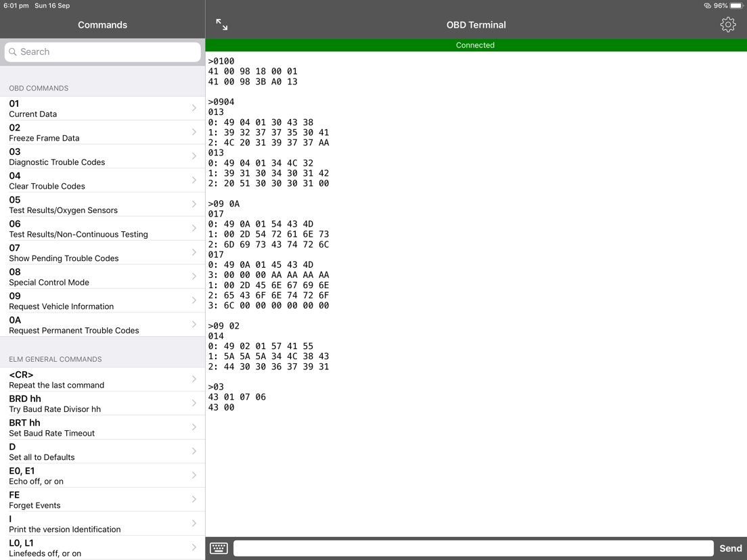Expand chevron for FE Forget Events
Image resolution: width=747 pixels, height=560 pixels.
[x=194, y=499]
